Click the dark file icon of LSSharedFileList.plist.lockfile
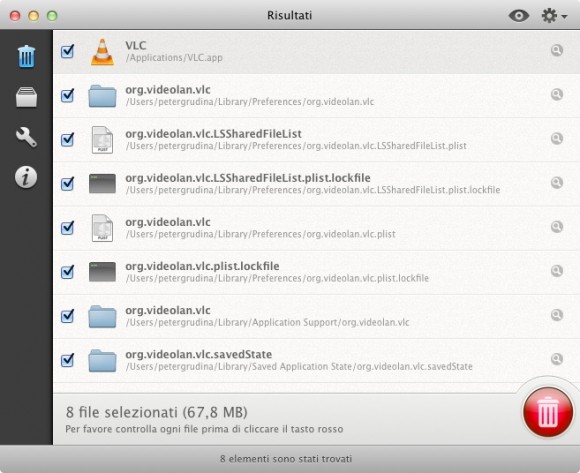The width and height of the screenshot is (580, 473). [x=102, y=184]
